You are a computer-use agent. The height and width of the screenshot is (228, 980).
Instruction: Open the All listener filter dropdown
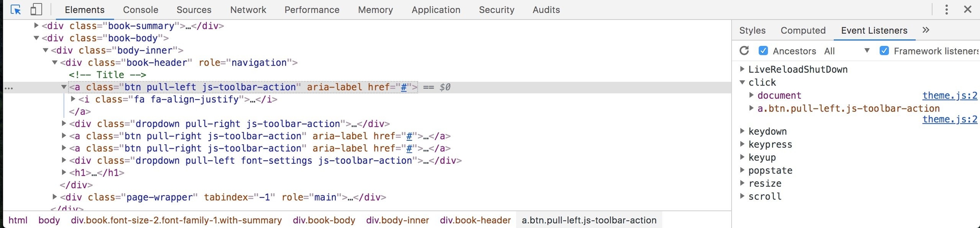[846, 51]
